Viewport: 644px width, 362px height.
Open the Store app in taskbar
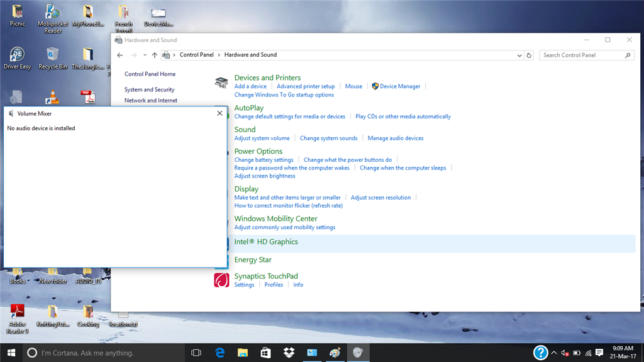click(x=266, y=353)
